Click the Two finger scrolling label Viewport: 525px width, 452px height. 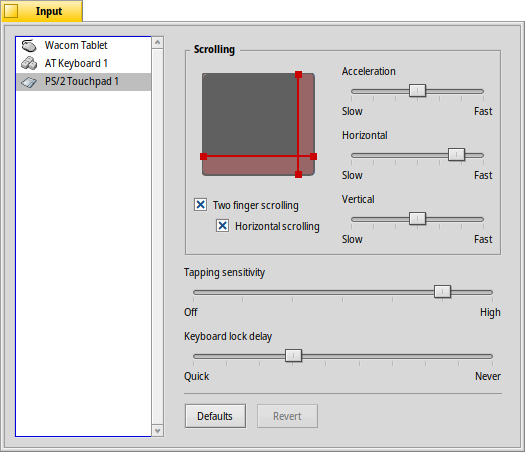click(255, 205)
